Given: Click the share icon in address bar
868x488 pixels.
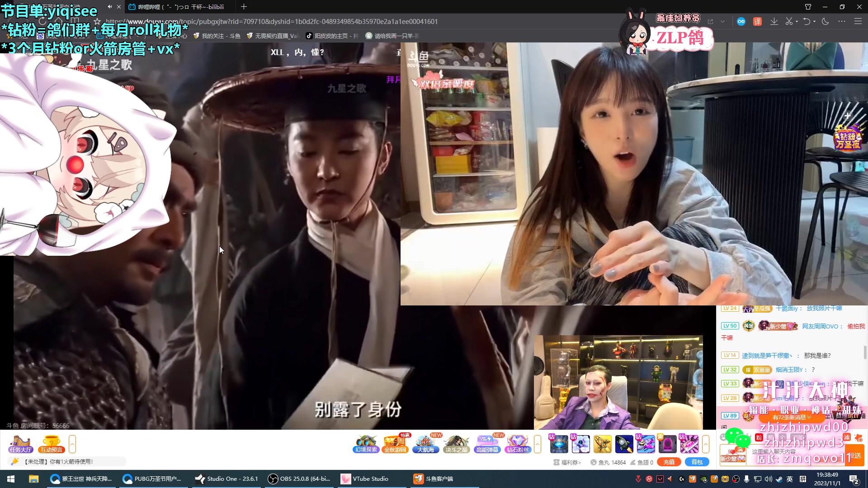Looking at the screenshot, I should [x=710, y=21].
